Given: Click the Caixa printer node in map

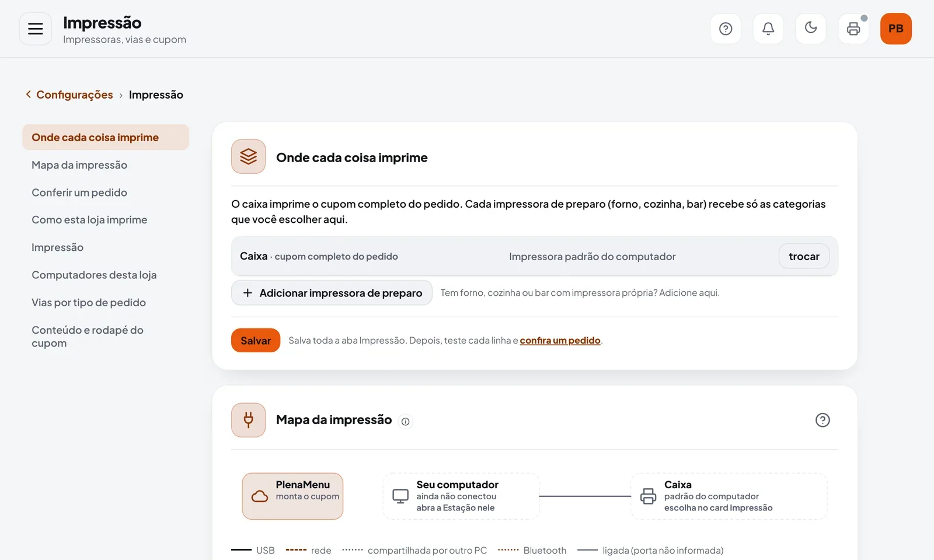Looking at the screenshot, I should tap(729, 496).
